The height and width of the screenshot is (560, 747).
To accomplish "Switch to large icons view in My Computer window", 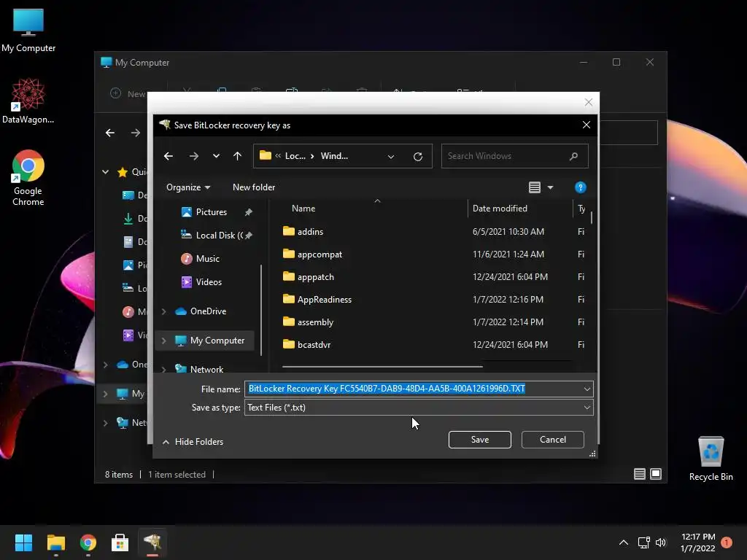I will (x=656, y=474).
